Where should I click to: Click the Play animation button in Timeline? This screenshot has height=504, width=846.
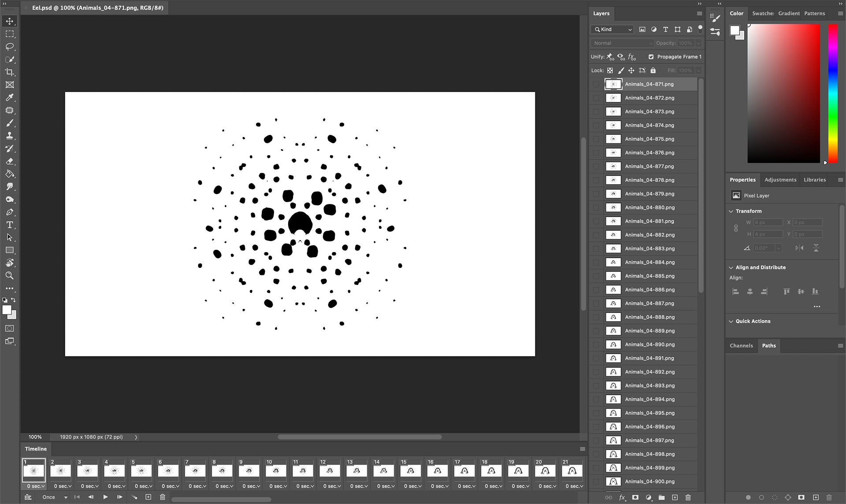pos(105,497)
